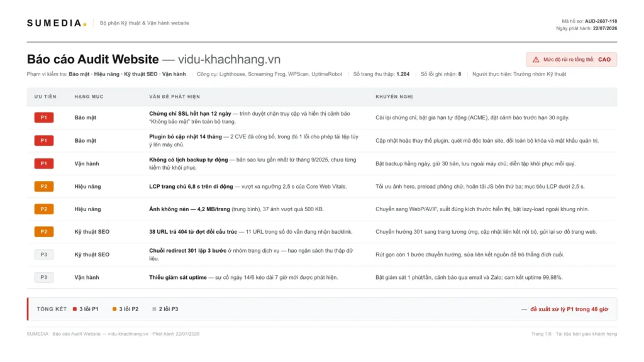
Task: Click the P1 badge in the SSL certificate row
Action: (x=44, y=118)
